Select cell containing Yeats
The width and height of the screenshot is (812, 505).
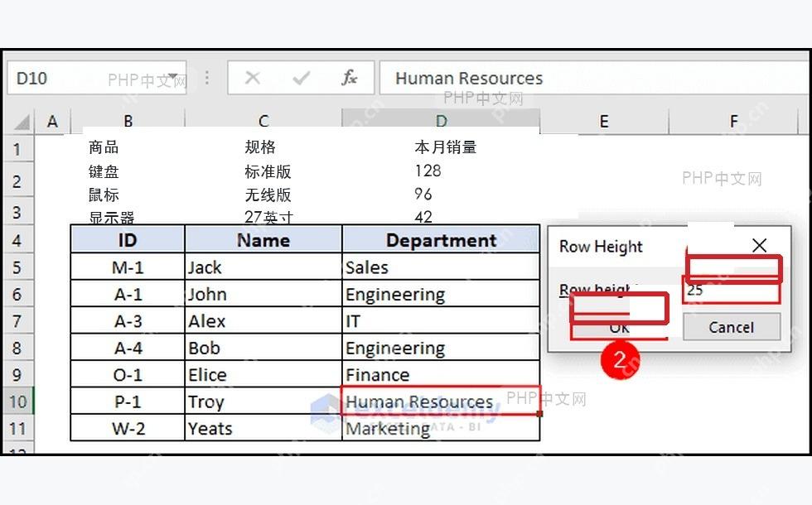pos(263,429)
